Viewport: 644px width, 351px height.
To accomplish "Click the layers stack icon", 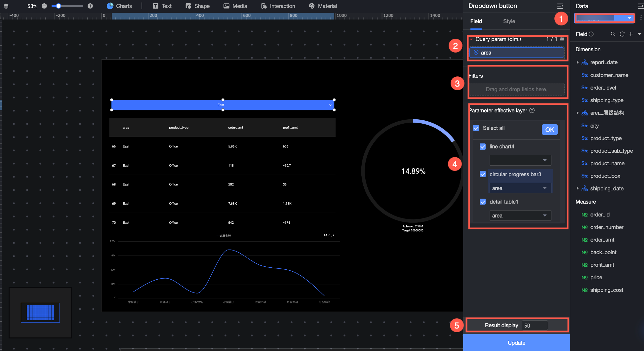I will tap(6, 6).
